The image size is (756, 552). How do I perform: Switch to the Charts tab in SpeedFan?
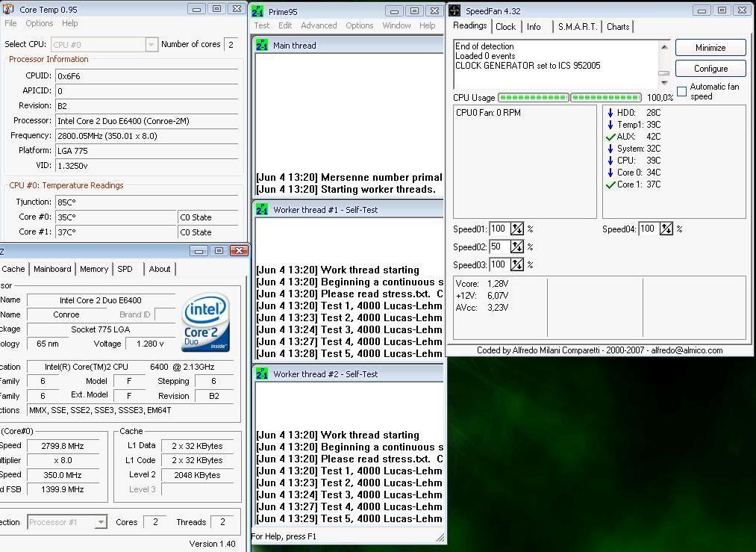pyautogui.click(x=618, y=27)
